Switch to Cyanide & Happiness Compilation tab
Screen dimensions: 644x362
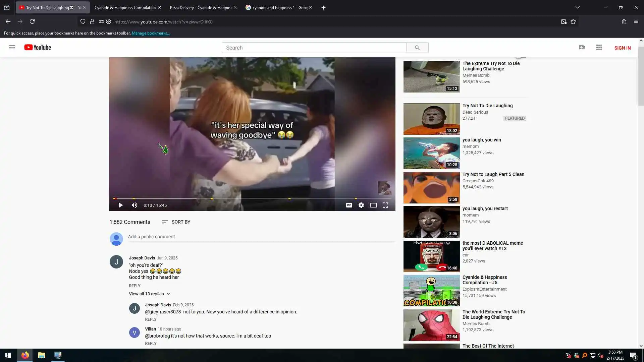coord(125,7)
